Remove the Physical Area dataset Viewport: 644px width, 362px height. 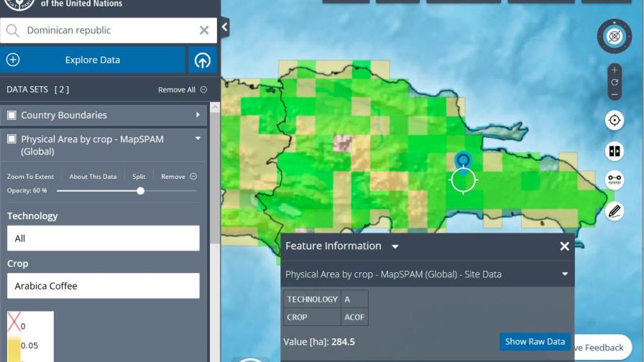click(179, 177)
